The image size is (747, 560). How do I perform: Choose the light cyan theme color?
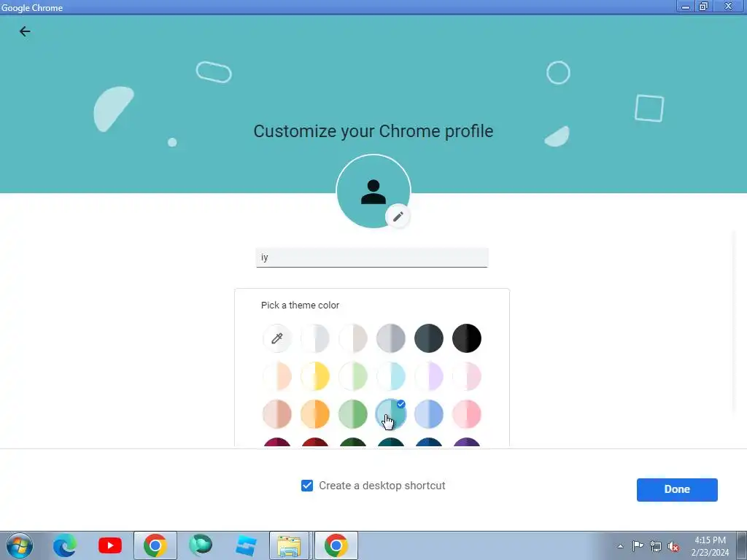[391, 376]
